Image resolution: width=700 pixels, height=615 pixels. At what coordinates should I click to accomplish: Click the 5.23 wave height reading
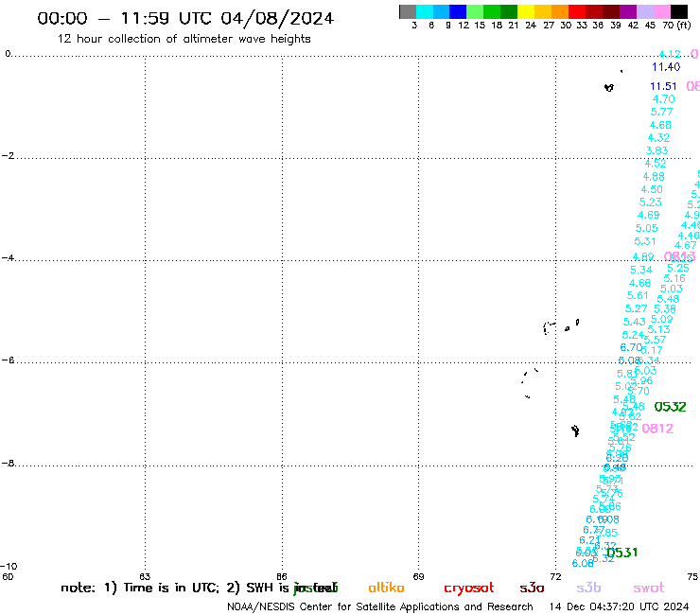651,202
